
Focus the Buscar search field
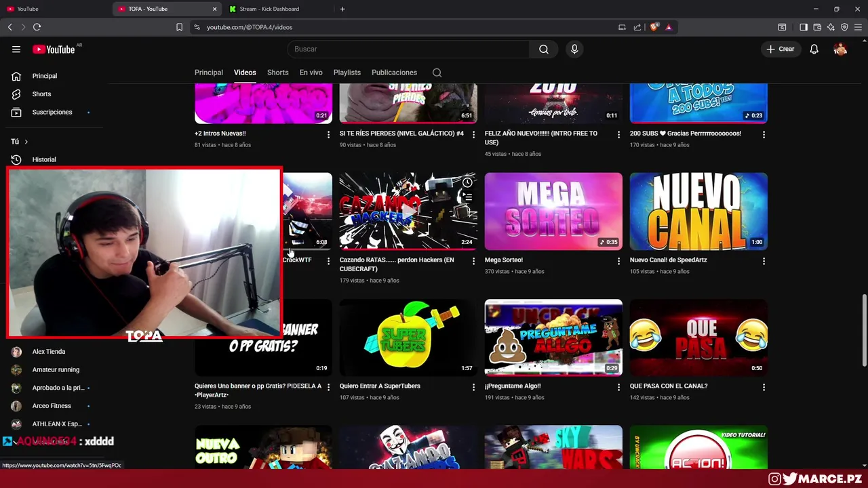pyautogui.click(x=408, y=49)
